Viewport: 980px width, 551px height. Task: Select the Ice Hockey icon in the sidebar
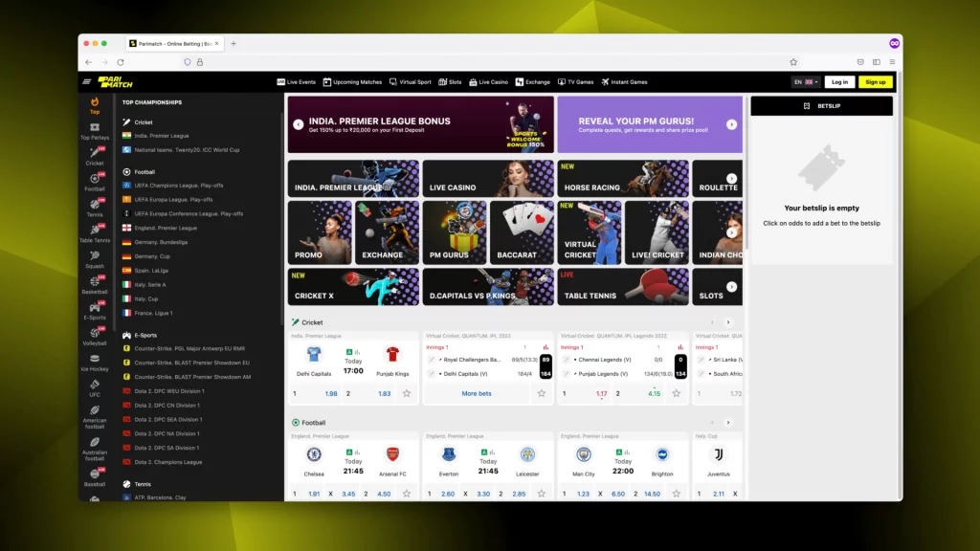coord(95,363)
